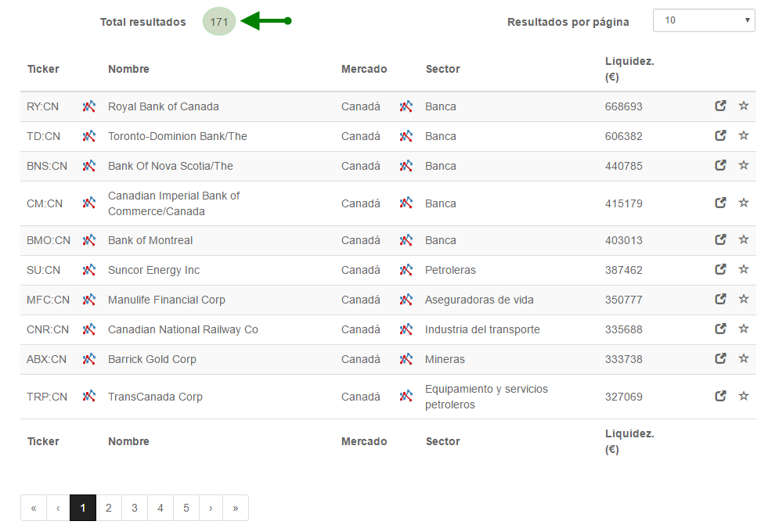The height and width of the screenshot is (532, 768).
Task: Select Canadian Imperial Bank of Commerce name
Action: [x=174, y=203]
